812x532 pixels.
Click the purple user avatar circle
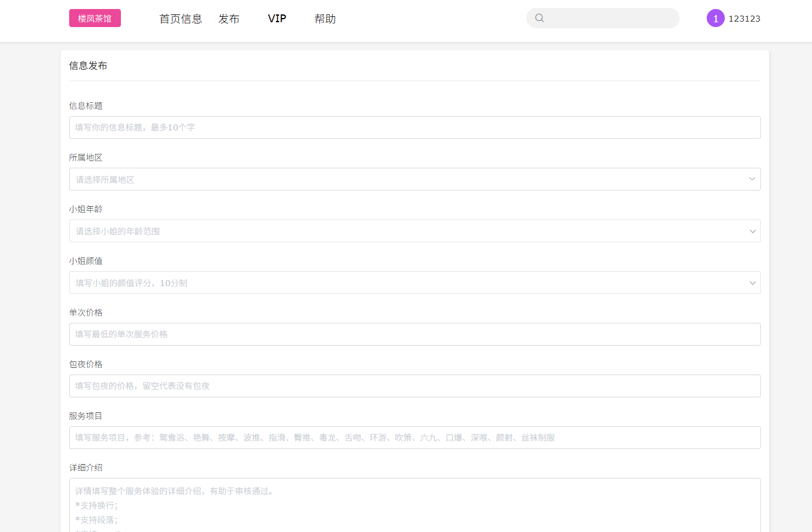click(x=715, y=19)
